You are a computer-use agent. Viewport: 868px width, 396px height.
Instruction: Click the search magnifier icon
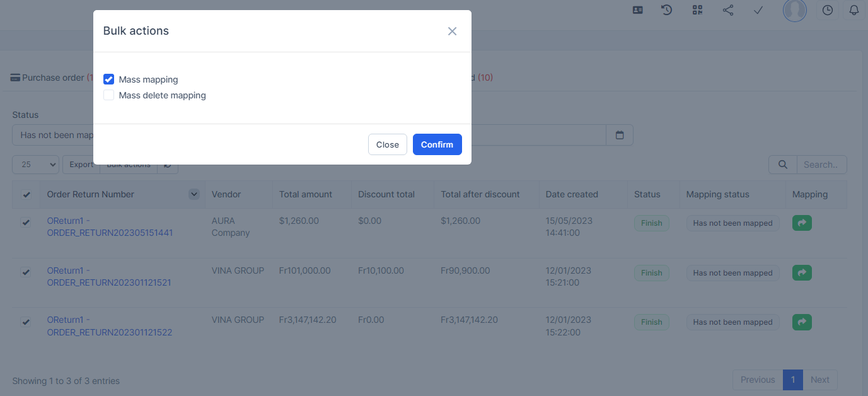pos(783,165)
